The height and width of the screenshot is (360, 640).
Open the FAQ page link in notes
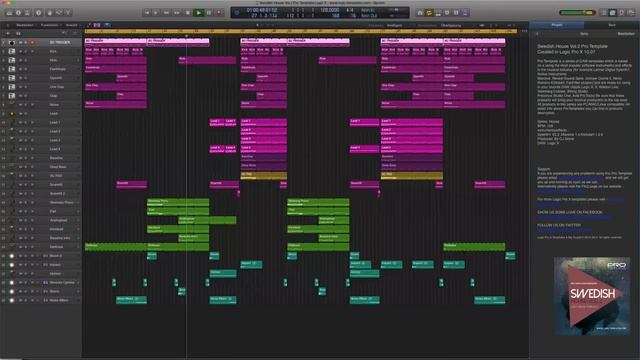click(x=561, y=191)
